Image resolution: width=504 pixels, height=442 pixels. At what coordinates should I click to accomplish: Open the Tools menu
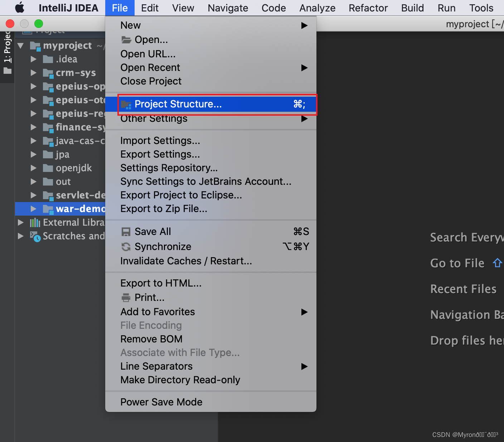pyautogui.click(x=481, y=8)
